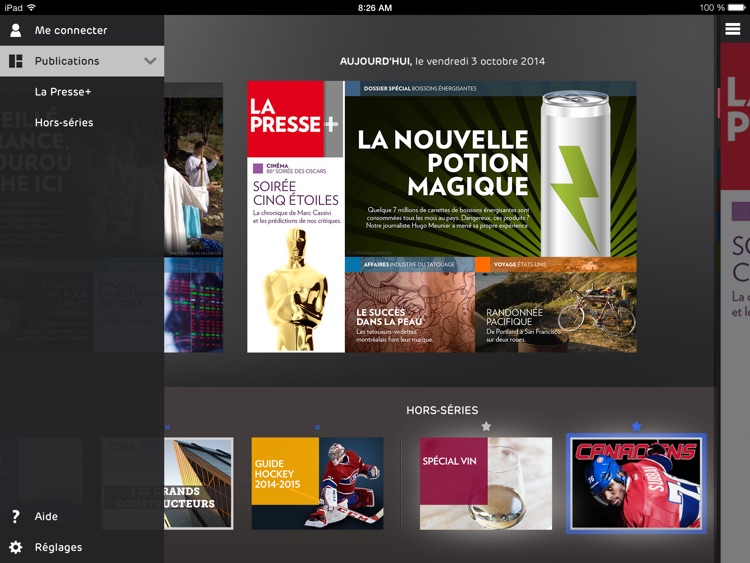Check the iPad battery indicator

click(737, 8)
